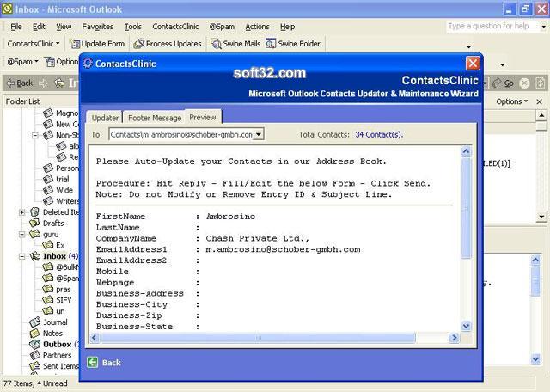Screen dimensions: 550x392
Task: Click the preview horizontal scrollbar thumb
Action: point(258,338)
